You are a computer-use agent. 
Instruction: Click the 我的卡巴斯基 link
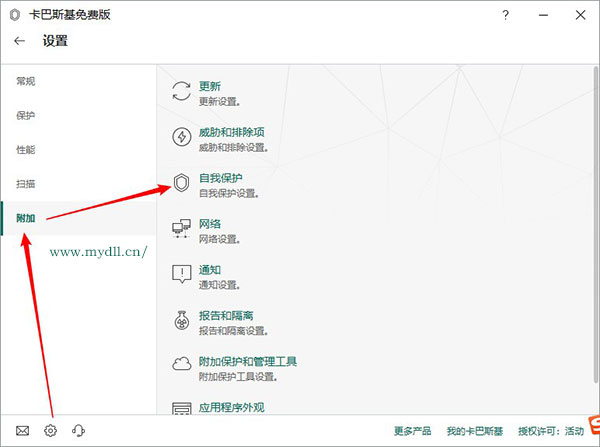tap(475, 431)
